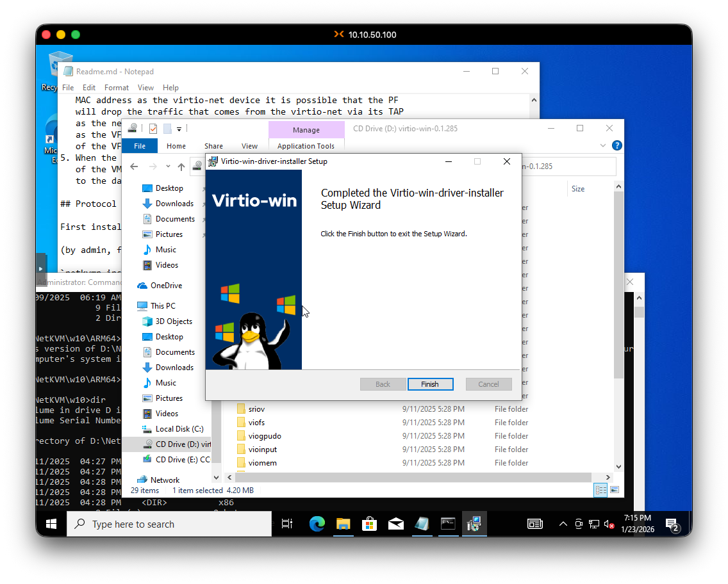
Task: Switch to the Command Prompt taskbar icon
Action: (x=448, y=524)
